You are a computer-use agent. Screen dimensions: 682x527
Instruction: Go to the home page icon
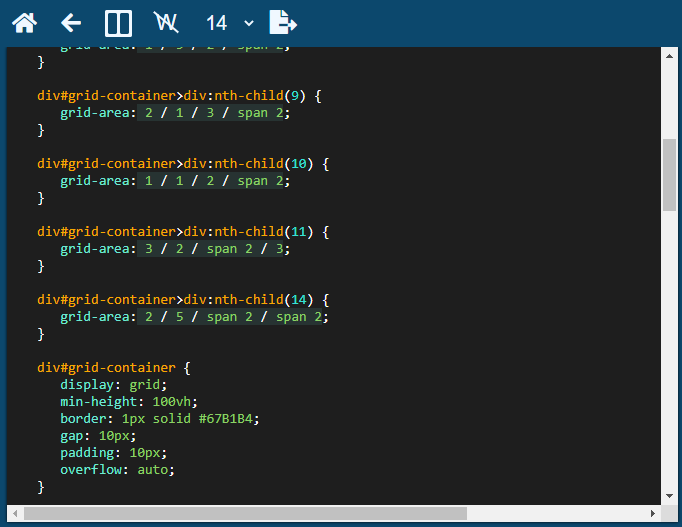(24, 23)
